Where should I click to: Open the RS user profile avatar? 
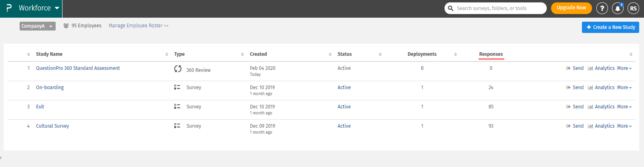click(x=633, y=8)
